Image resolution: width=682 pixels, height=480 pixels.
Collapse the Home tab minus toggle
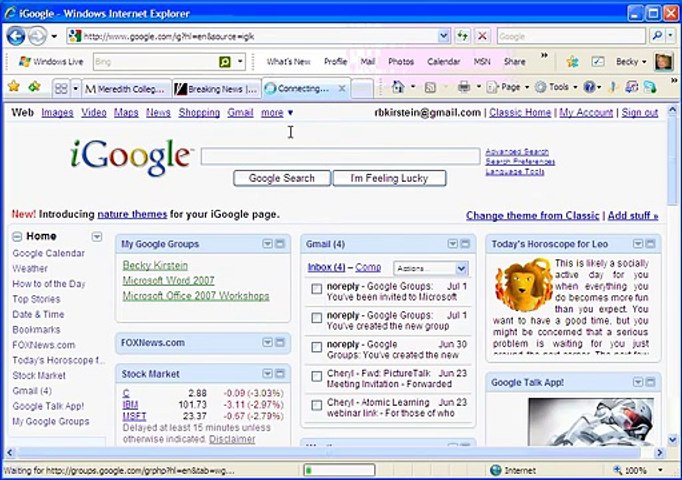click(x=17, y=237)
